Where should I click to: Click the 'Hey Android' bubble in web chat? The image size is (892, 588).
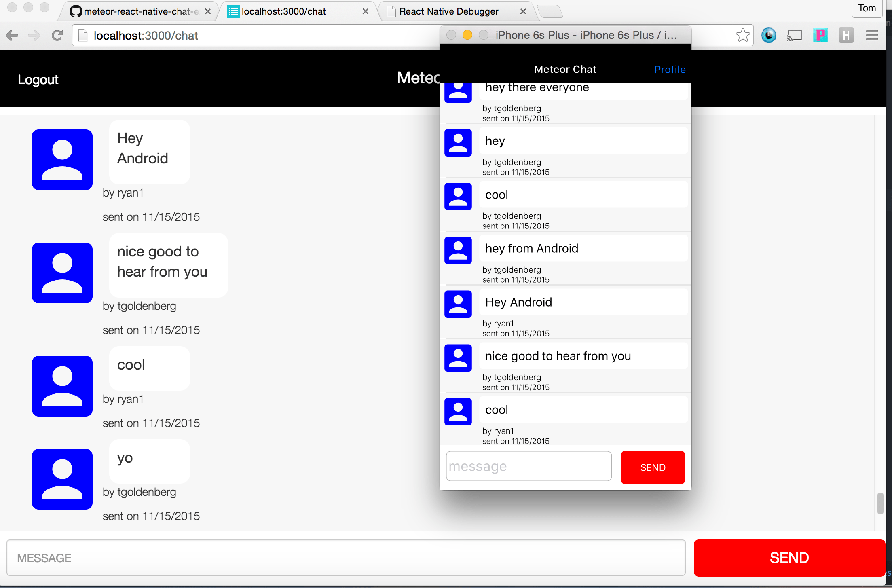150,152
